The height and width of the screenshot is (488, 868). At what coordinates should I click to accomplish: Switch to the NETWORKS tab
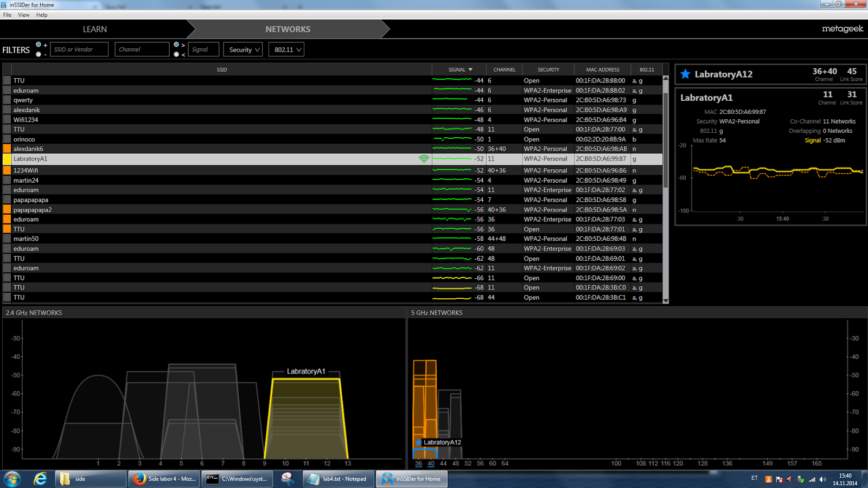click(288, 29)
